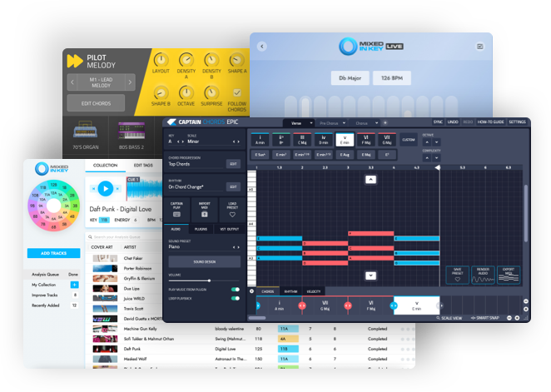Click plus circle left of Chords tab

click(251, 291)
